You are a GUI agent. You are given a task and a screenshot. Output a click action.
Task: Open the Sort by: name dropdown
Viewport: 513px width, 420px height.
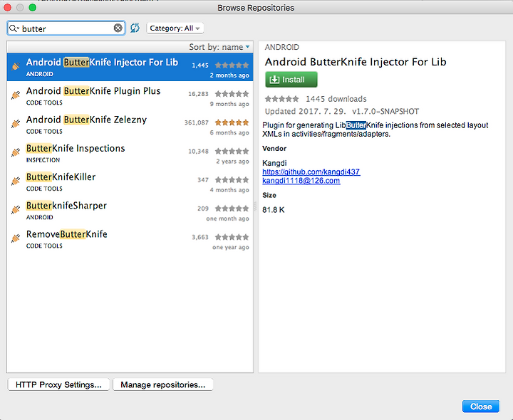point(219,47)
